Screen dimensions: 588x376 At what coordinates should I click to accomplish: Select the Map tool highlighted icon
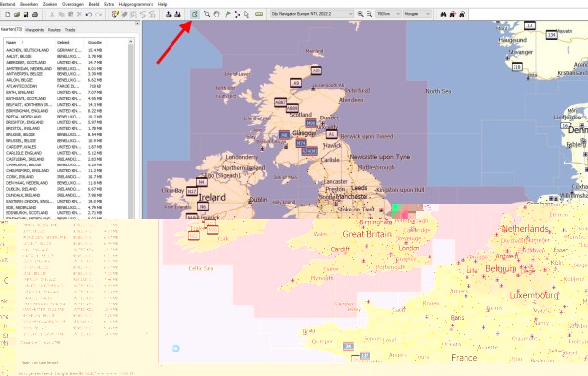tap(195, 15)
